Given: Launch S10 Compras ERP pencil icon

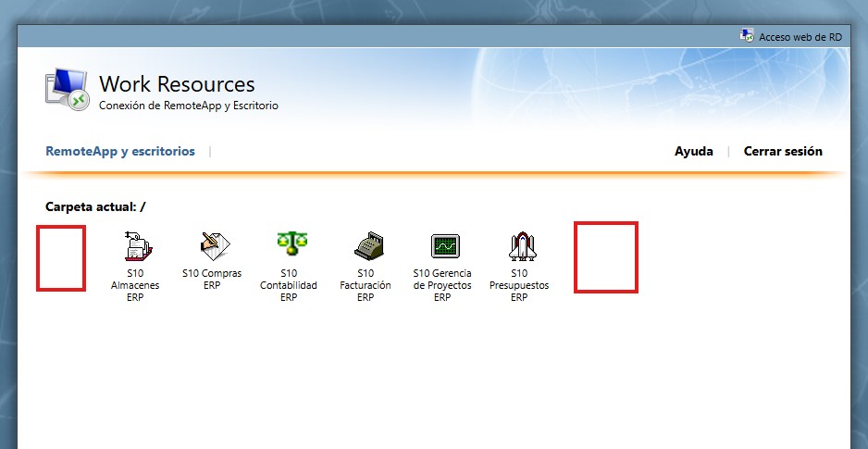Looking at the screenshot, I should pos(214,245).
